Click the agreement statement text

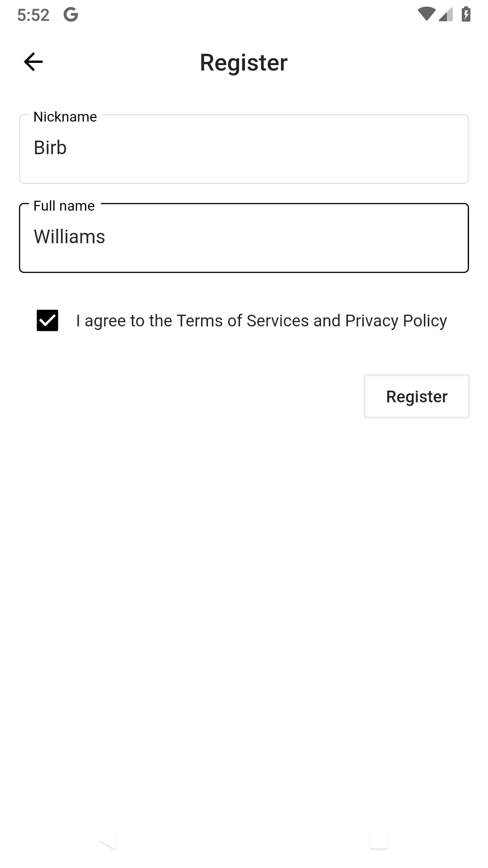(261, 320)
